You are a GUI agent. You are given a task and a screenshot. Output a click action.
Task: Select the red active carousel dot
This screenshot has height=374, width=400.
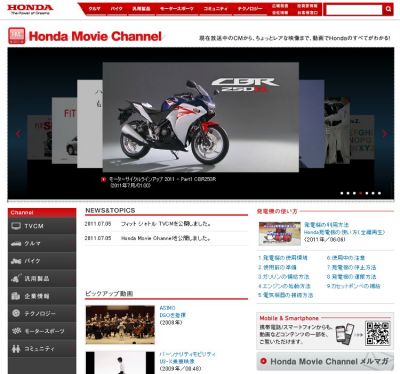coord(360,193)
